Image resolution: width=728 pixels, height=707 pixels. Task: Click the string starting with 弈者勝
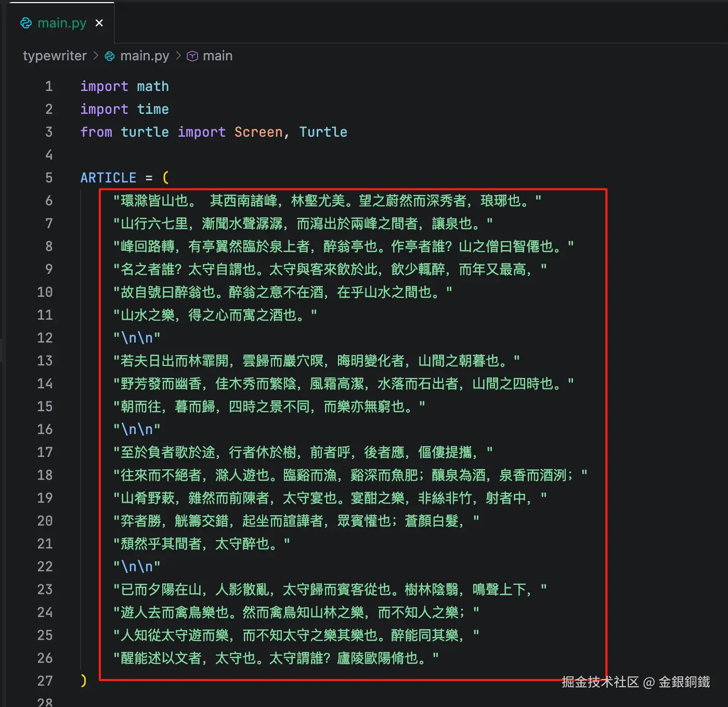[296, 521]
